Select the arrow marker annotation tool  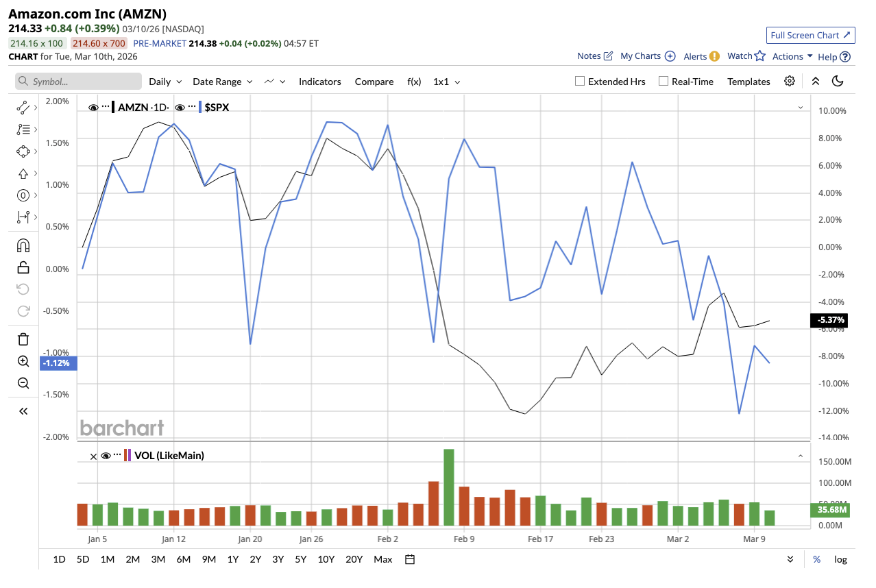(23, 173)
